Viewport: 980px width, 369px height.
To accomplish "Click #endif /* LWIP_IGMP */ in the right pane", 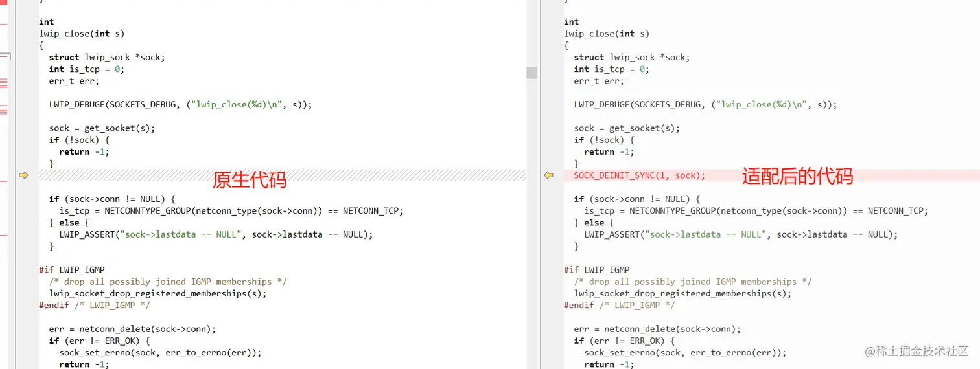I will click(x=620, y=305).
